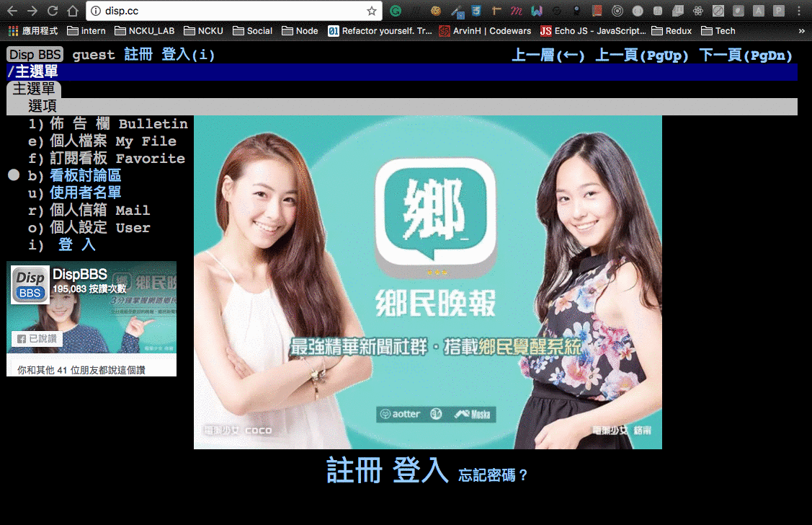
Task: Click the DispBBS Facebook page logo
Action: [30, 285]
